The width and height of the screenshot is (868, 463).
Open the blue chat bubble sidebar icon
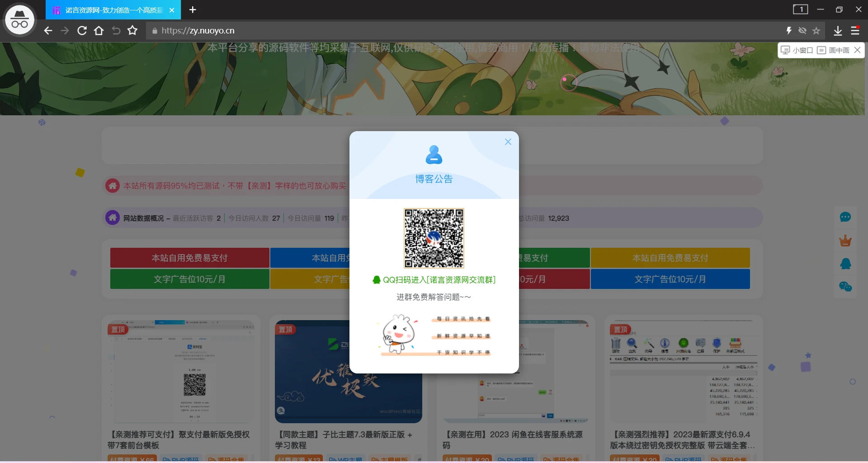pos(845,217)
